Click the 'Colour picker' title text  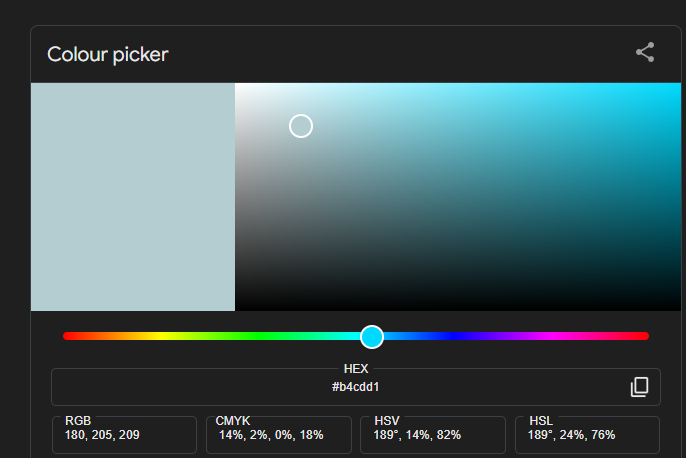click(x=108, y=55)
